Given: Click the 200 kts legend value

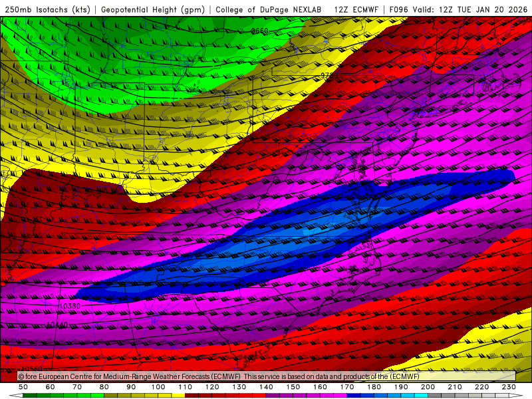Looking at the screenshot, I should (x=428, y=387).
